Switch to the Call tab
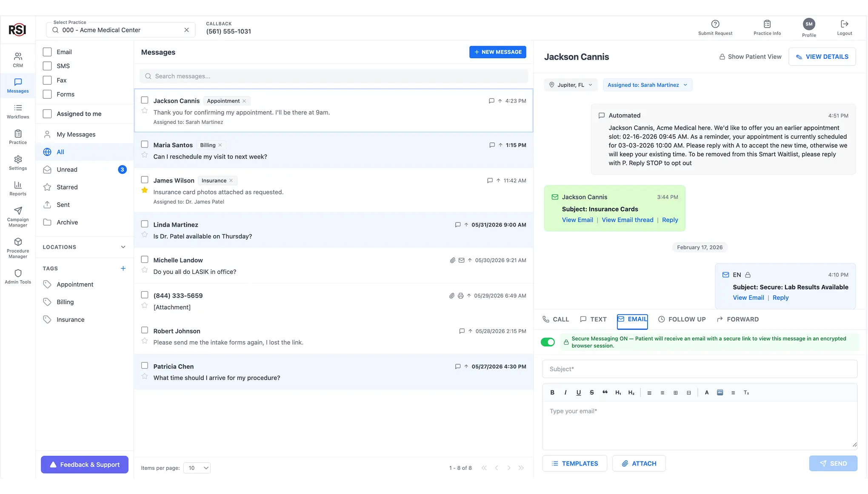 [x=556, y=319]
